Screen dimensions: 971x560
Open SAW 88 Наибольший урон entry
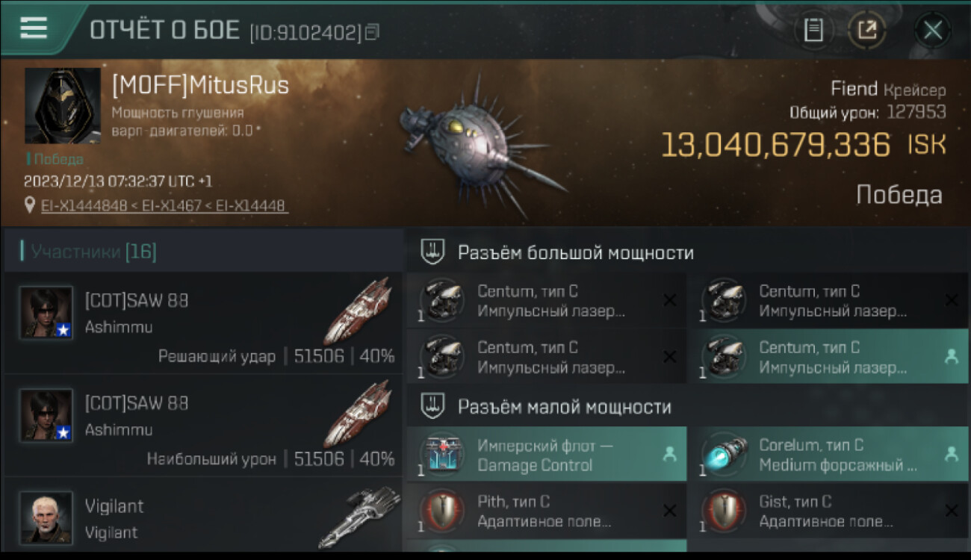(x=203, y=426)
